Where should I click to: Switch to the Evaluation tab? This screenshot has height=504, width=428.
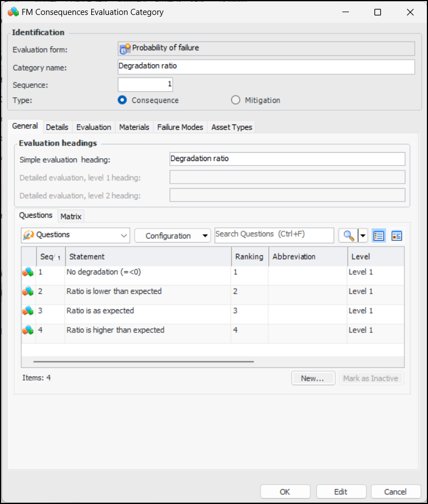click(x=94, y=127)
